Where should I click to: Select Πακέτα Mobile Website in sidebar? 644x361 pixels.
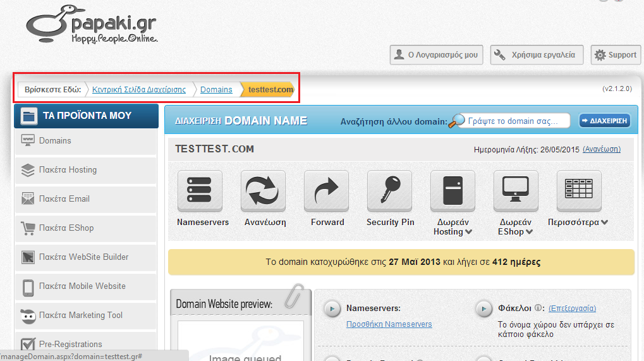pyautogui.click(x=86, y=286)
